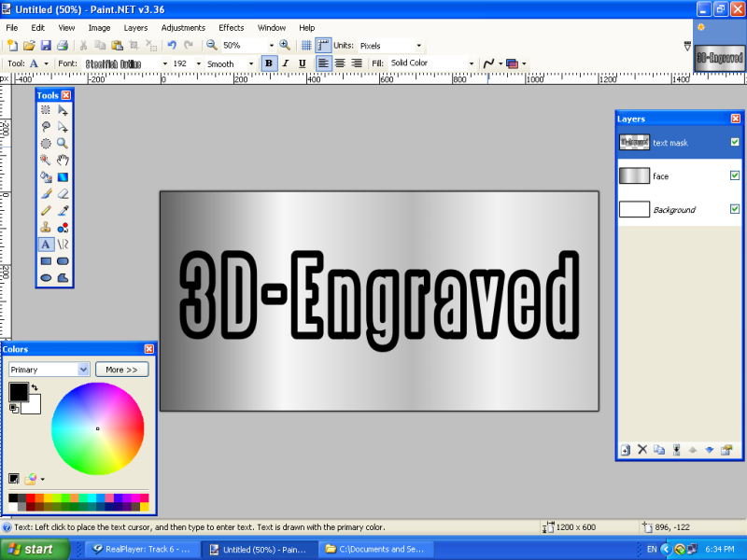Open the Effects menu
747x560 pixels.
[231, 28]
